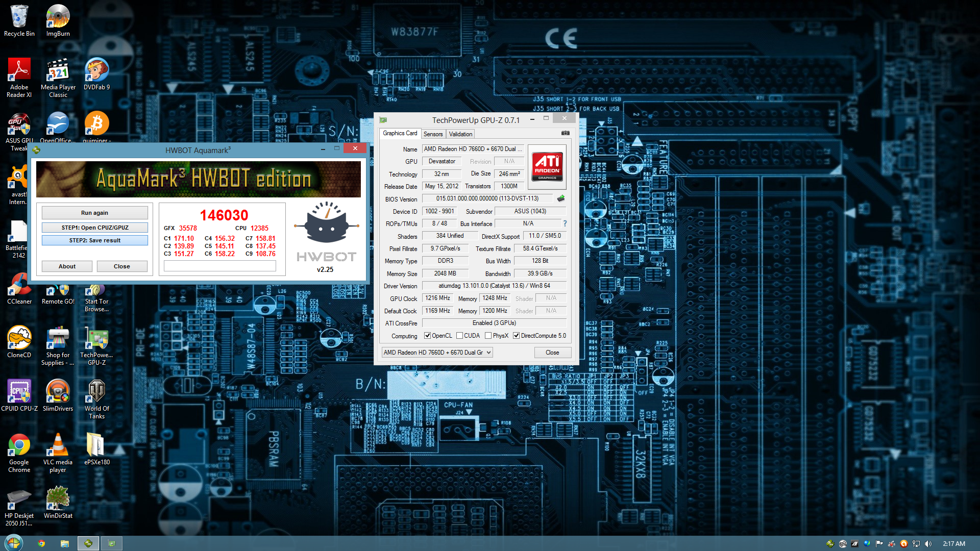Click the empty text field in Aquamark results
Screen dimensions: 980x551
(x=219, y=266)
